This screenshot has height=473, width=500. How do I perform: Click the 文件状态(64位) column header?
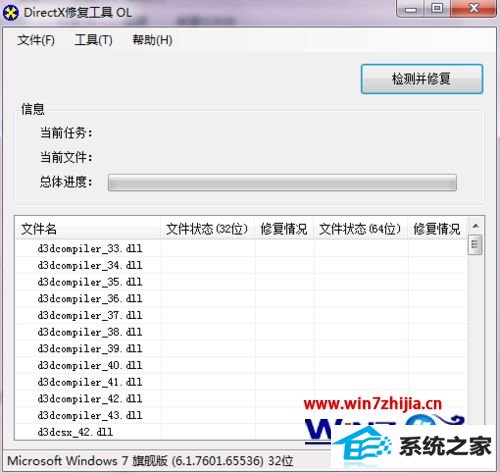361,229
